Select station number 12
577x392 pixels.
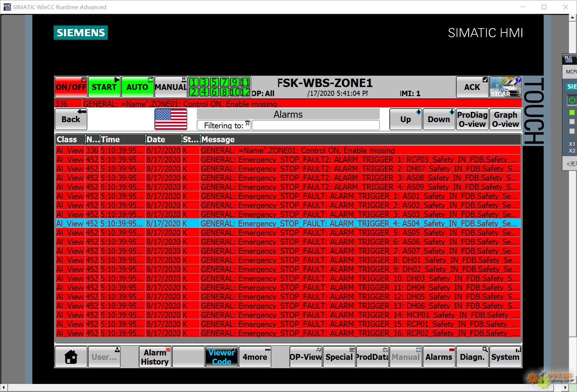click(245, 92)
